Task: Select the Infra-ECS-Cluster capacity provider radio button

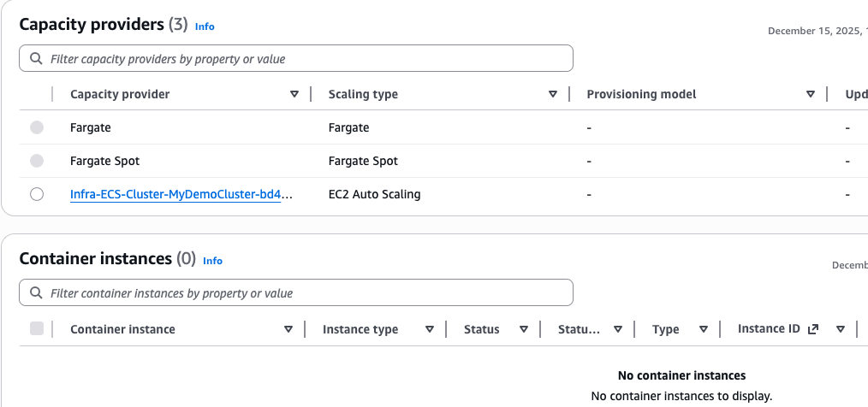Action: 37,194
